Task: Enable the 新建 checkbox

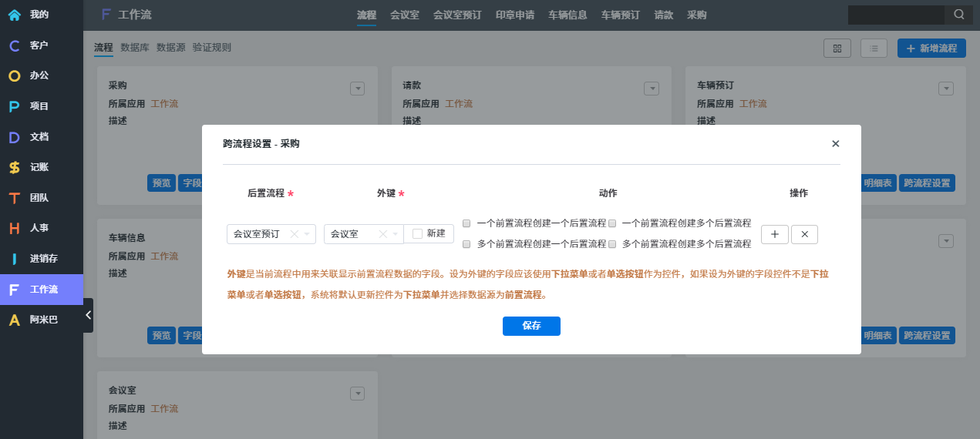Action: (x=418, y=233)
